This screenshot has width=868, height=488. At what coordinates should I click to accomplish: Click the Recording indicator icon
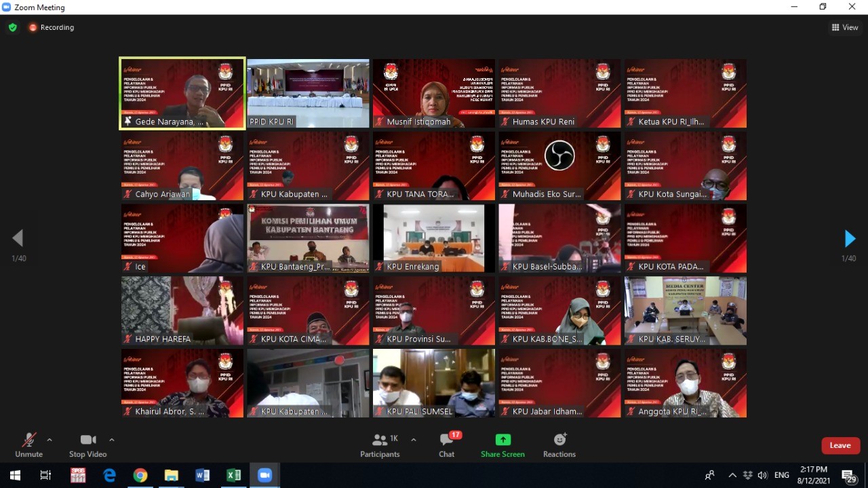[x=33, y=28]
